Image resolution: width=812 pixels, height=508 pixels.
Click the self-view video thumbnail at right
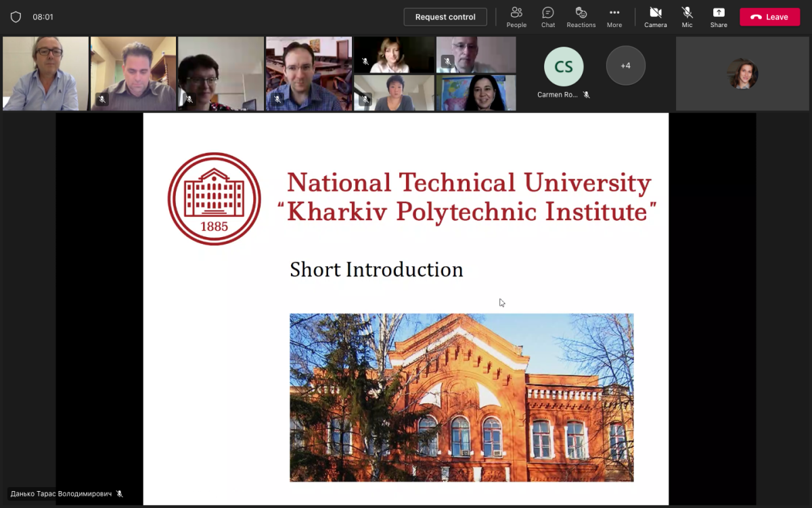click(x=742, y=74)
